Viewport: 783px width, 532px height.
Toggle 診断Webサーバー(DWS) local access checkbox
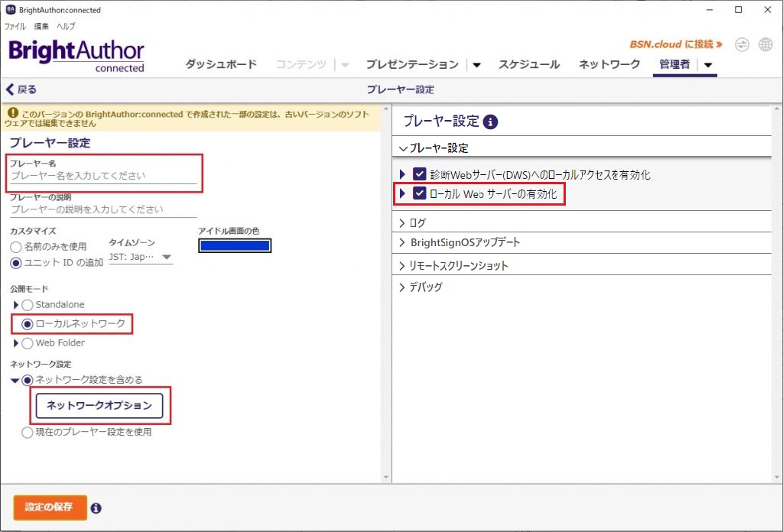pos(420,174)
